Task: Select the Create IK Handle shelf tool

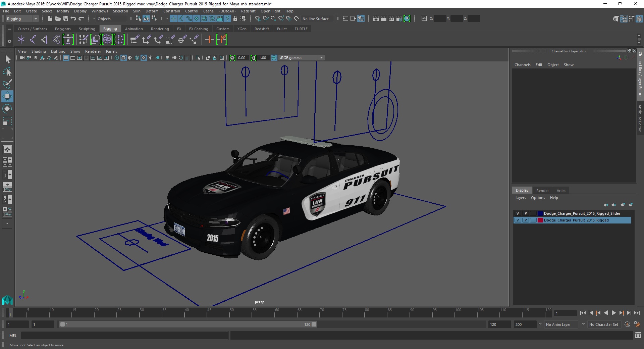Action: click(x=44, y=40)
